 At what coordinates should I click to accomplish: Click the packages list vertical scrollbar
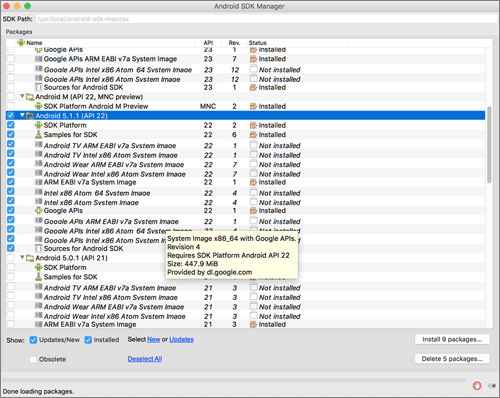pyautogui.click(x=489, y=145)
